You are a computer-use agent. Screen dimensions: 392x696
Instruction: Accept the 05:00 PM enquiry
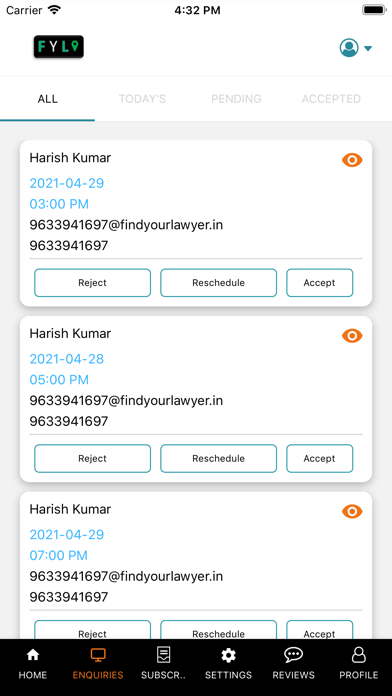(320, 459)
